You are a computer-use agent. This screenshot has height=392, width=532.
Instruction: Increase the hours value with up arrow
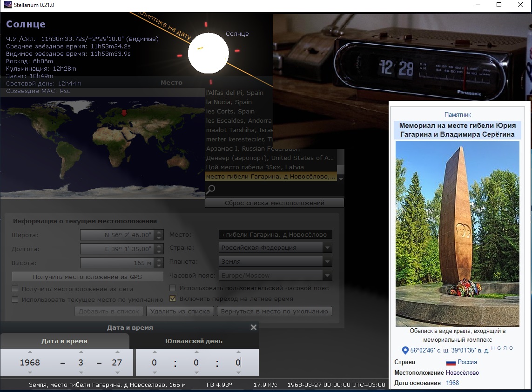click(x=155, y=352)
